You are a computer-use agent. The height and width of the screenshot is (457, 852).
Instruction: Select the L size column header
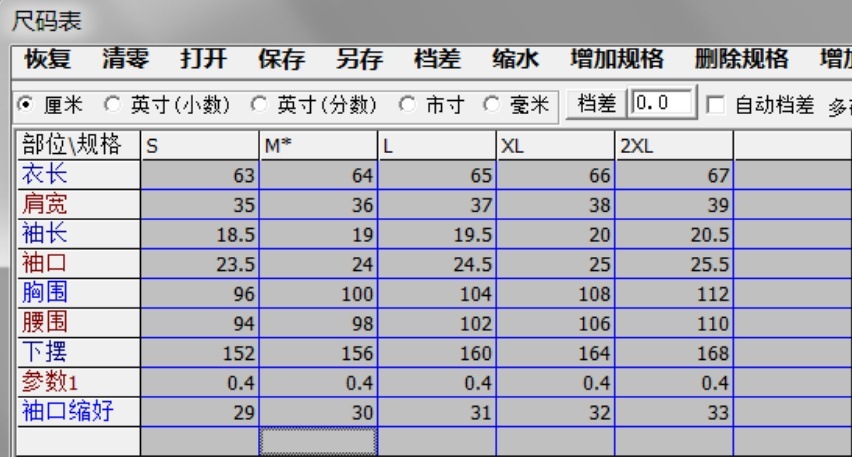437,146
